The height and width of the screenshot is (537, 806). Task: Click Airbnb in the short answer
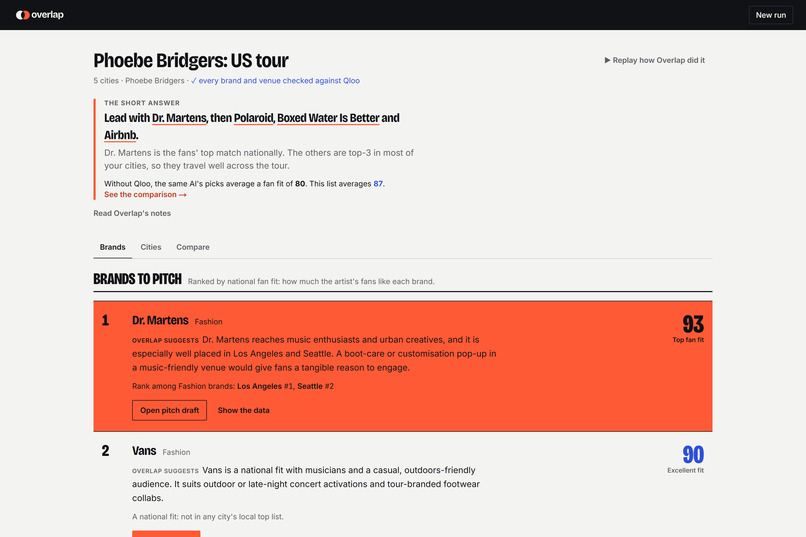tap(120, 135)
